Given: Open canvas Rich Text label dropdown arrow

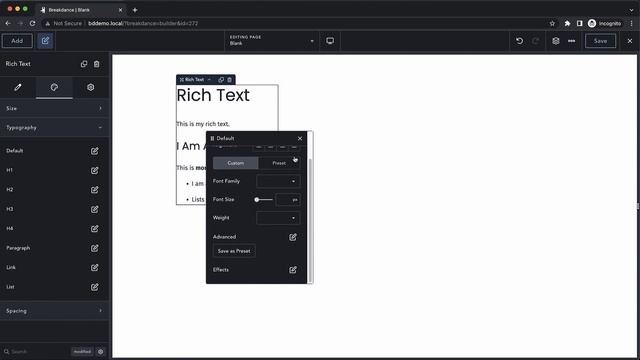Looking at the screenshot, I should pos(209,80).
